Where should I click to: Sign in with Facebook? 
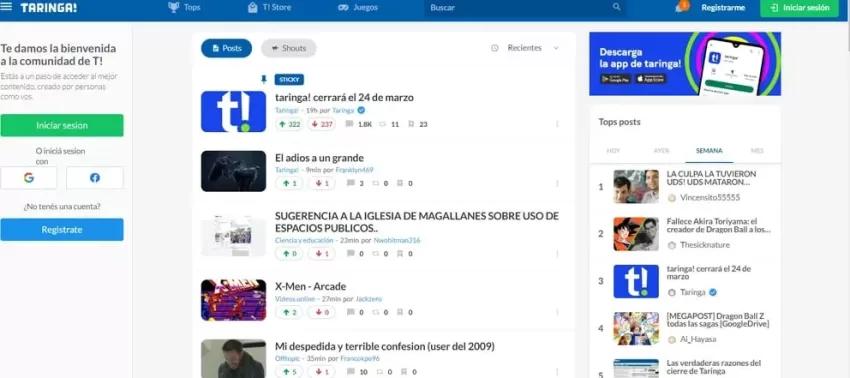(x=95, y=178)
